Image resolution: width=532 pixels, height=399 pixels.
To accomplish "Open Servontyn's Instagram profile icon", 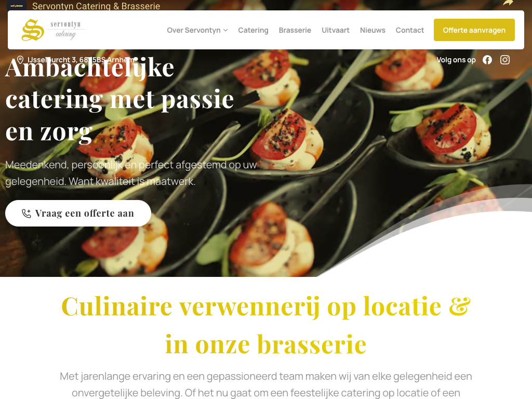I will [505, 60].
